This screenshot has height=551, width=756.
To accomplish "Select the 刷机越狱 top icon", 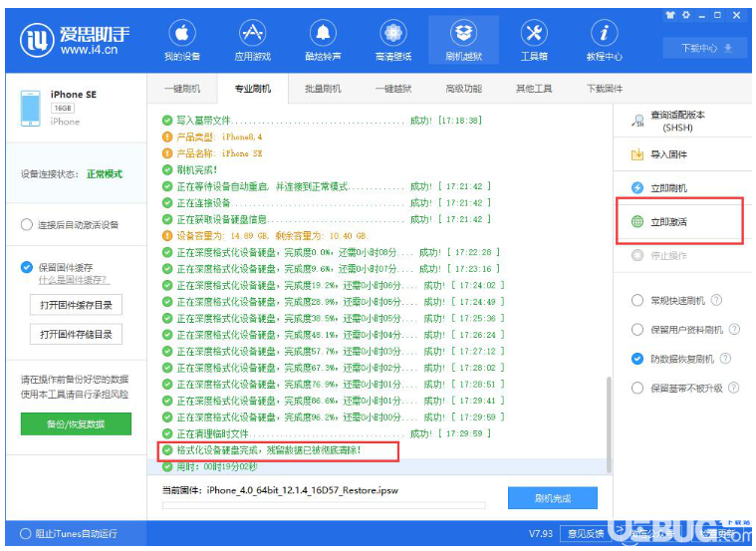I will (463, 41).
